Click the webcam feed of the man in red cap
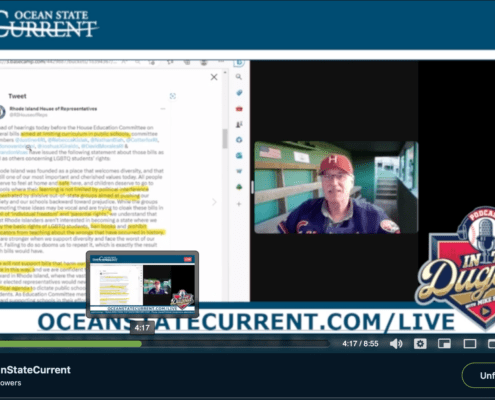This screenshot has width=495, height=400. (336, 187)
